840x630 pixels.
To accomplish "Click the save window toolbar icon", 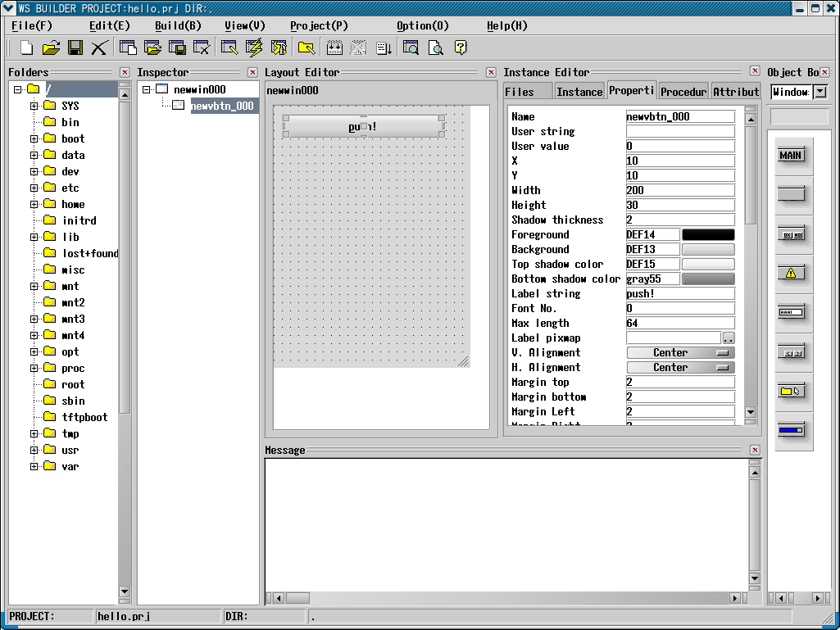I will [177, 48].
